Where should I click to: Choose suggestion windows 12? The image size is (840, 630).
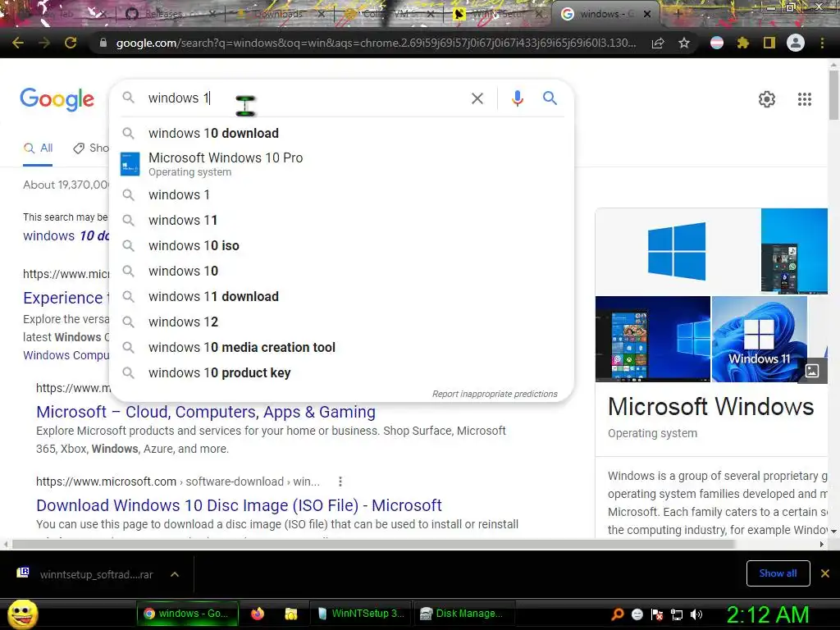pyautogui.click(x=341, y=322)
